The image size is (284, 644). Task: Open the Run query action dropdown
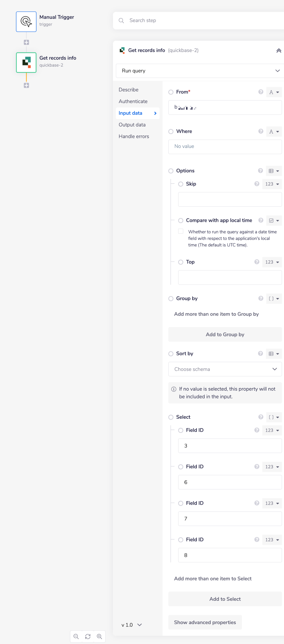click(x=199, y=71)
